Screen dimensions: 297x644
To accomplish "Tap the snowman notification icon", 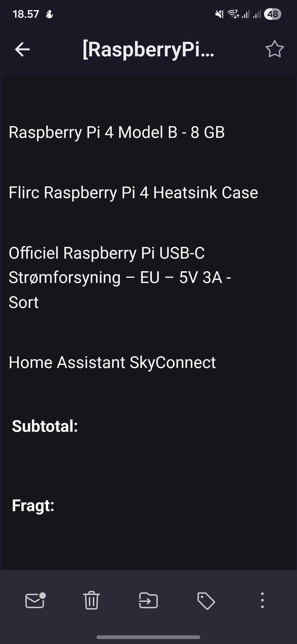I will click(49, 14).
